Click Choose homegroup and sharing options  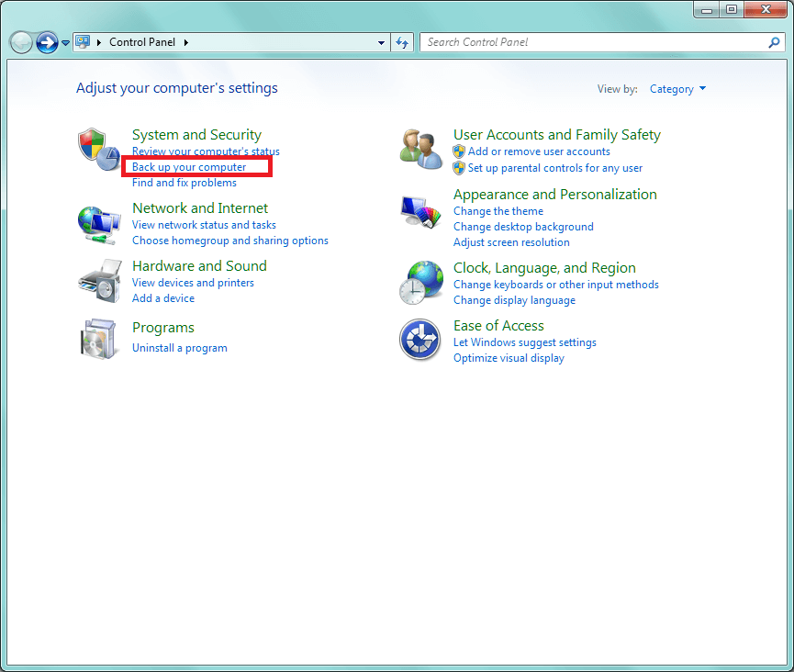click(x=229, y=241)
